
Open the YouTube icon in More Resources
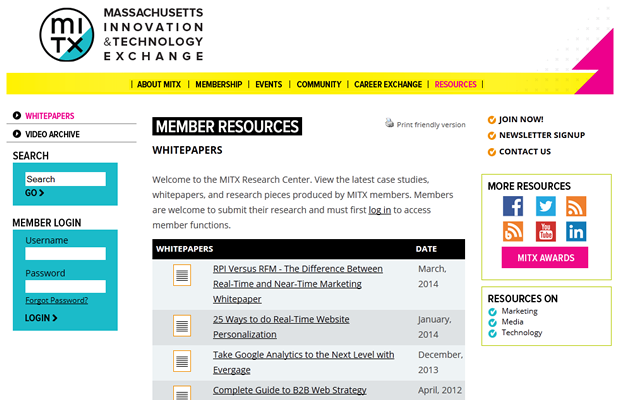[x=546, y=231]
